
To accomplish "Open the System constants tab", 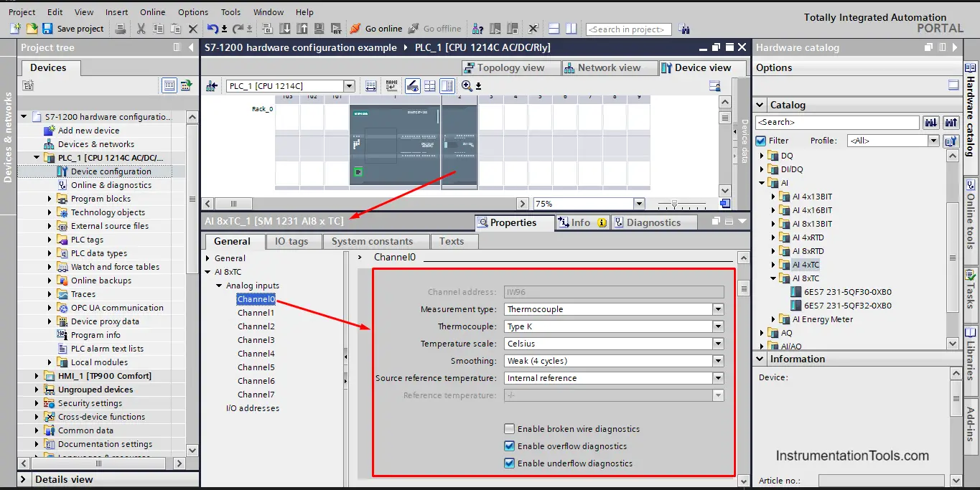I will point(372,241).
